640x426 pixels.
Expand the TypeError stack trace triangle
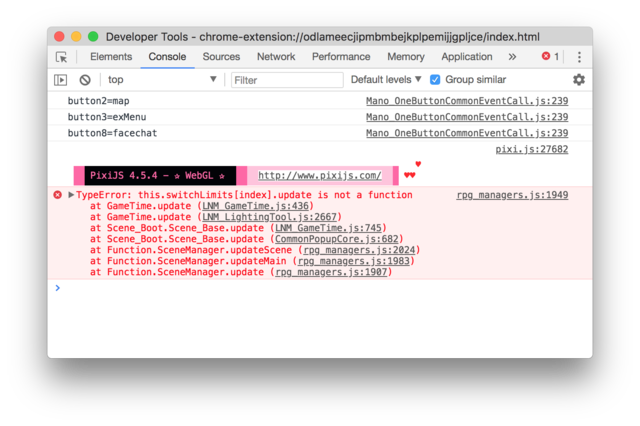[71, 195]
